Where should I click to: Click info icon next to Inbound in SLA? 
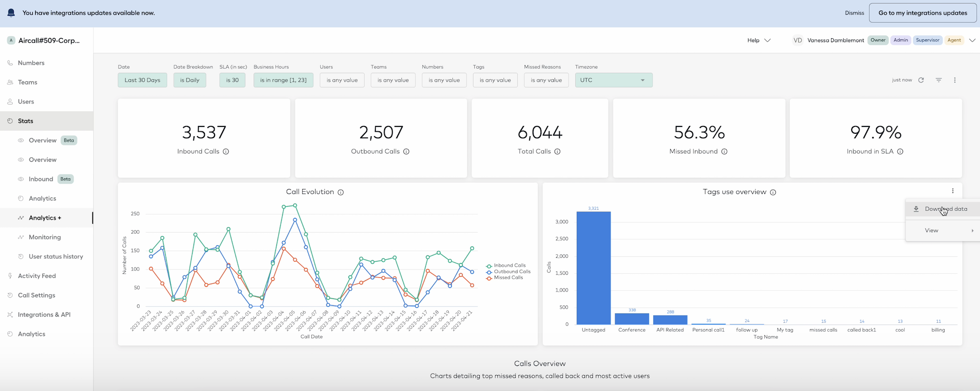pyautogui.click(x=900, y=151)
